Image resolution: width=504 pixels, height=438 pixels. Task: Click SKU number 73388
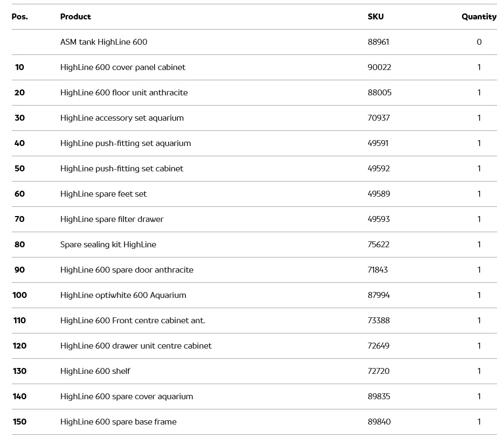pos(378,321)
